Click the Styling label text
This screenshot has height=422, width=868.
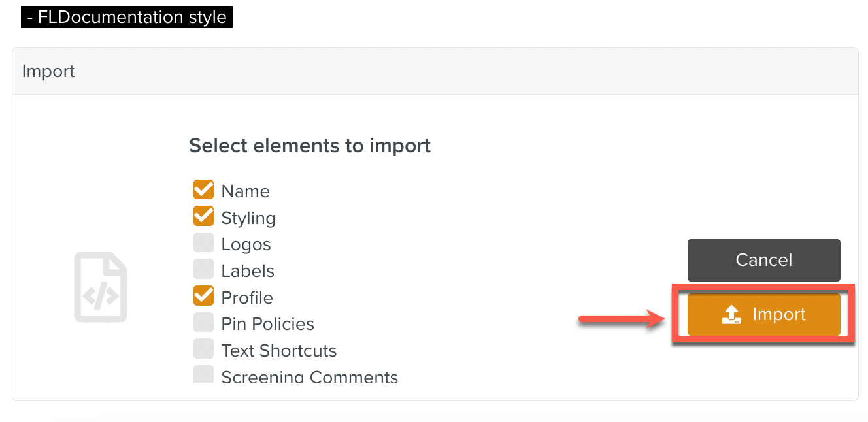click(248, 218)
